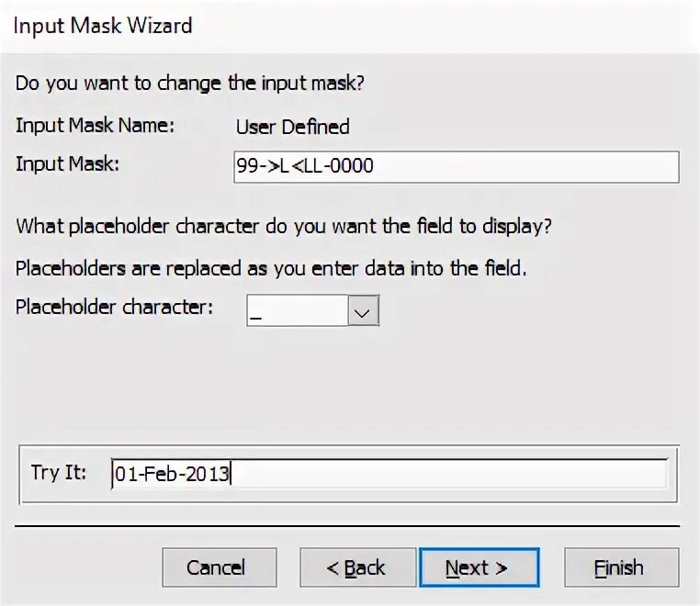Click the Try It: label
Image resolution: width=700 pixels, height=606 pixels.
coord(59,472)
